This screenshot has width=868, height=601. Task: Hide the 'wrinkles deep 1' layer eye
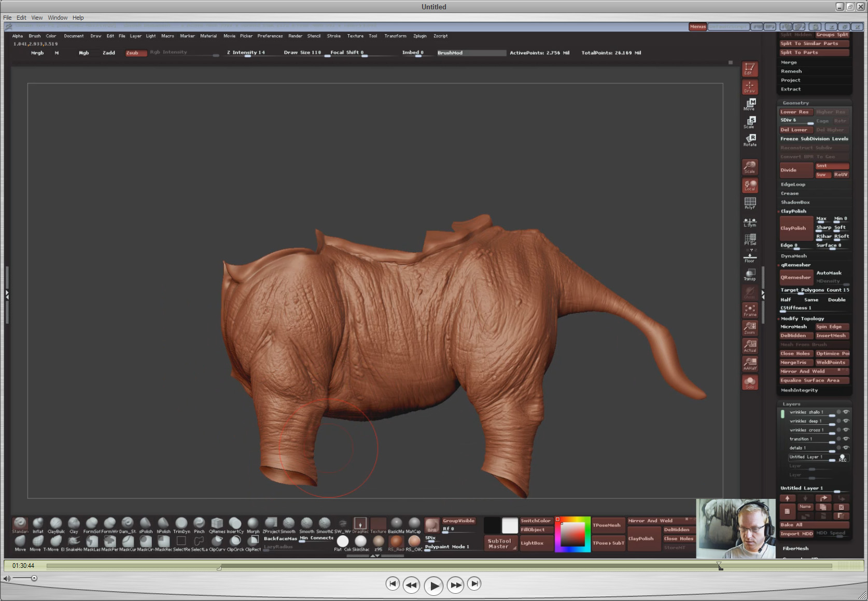point(846,421)
